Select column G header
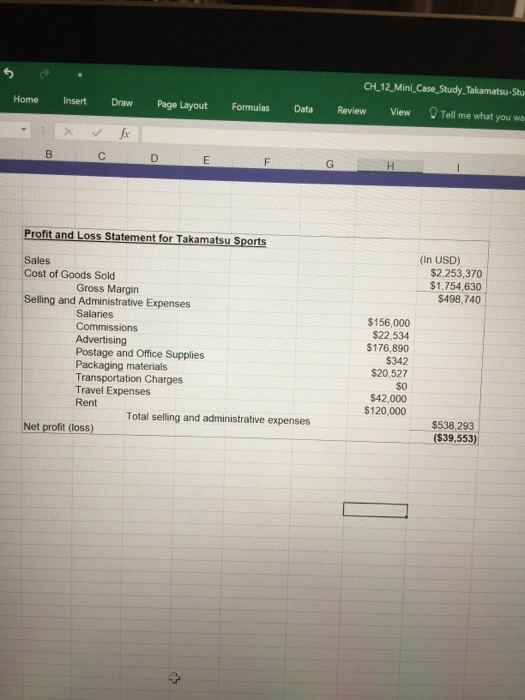 [329, 164]
